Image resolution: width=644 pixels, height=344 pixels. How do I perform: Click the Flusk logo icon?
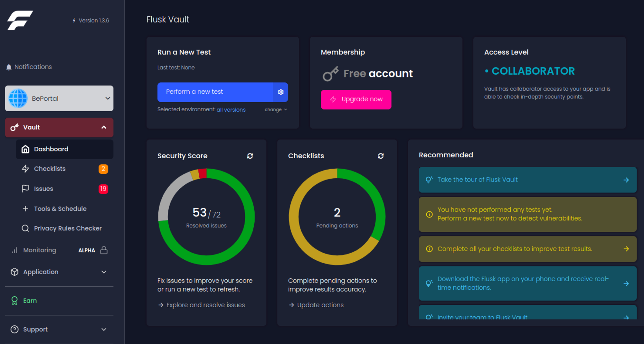(20, 20)
